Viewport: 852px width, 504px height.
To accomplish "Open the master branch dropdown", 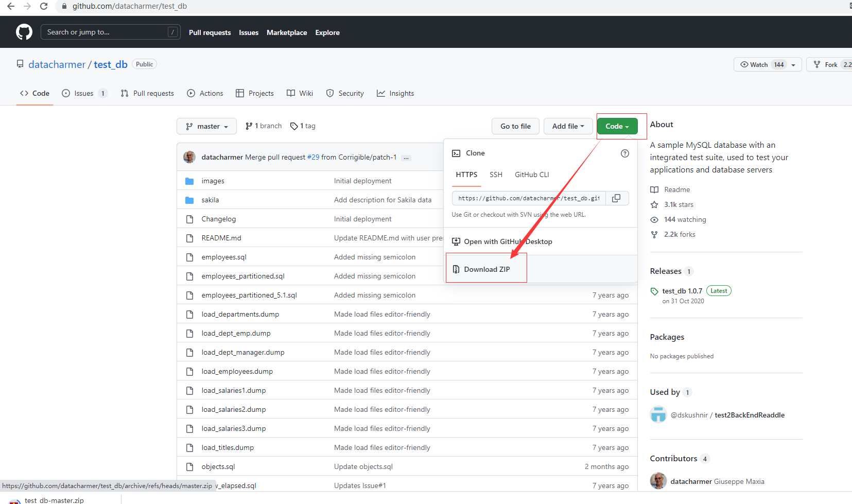I will coord(206,126).
